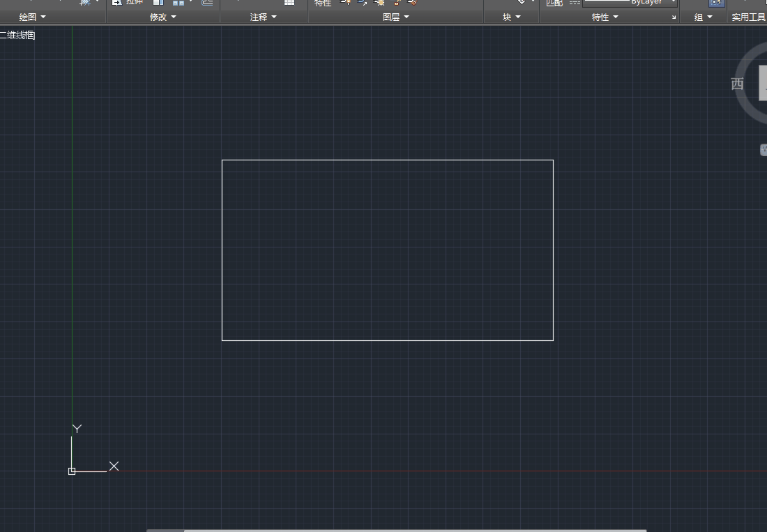The width and height of the screenshot is (767, 532).
Task: Open the 块 (Block) panel flyout
Action: point(511,17)
